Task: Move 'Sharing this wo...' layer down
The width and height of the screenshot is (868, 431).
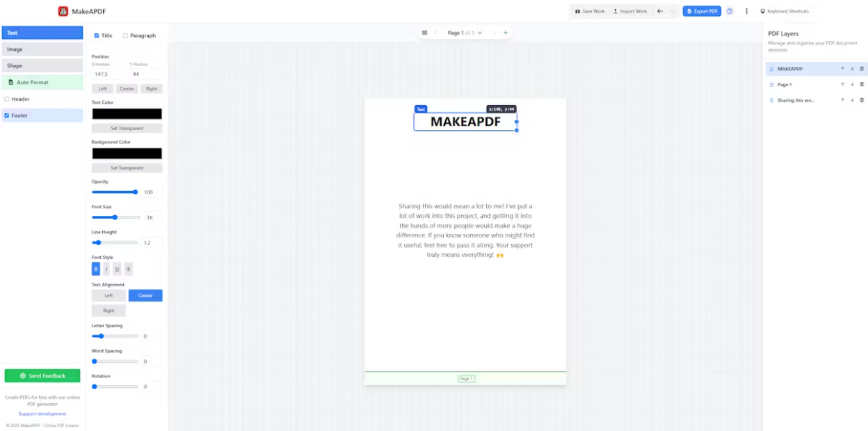Action: [x=852, y=100]
